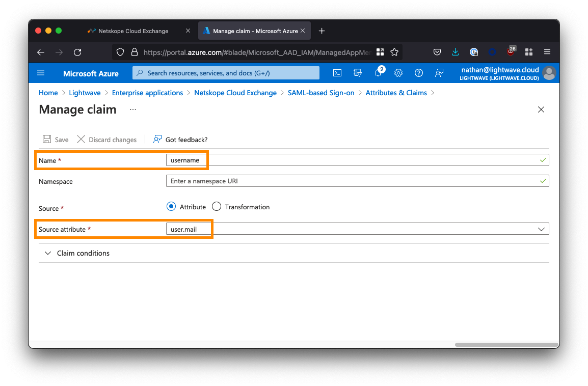Image resolution: width=588 pixels, height=386 pixels.
Task: Click the Attributes & Claims breadcrumb link
Action: click(396, 93)
